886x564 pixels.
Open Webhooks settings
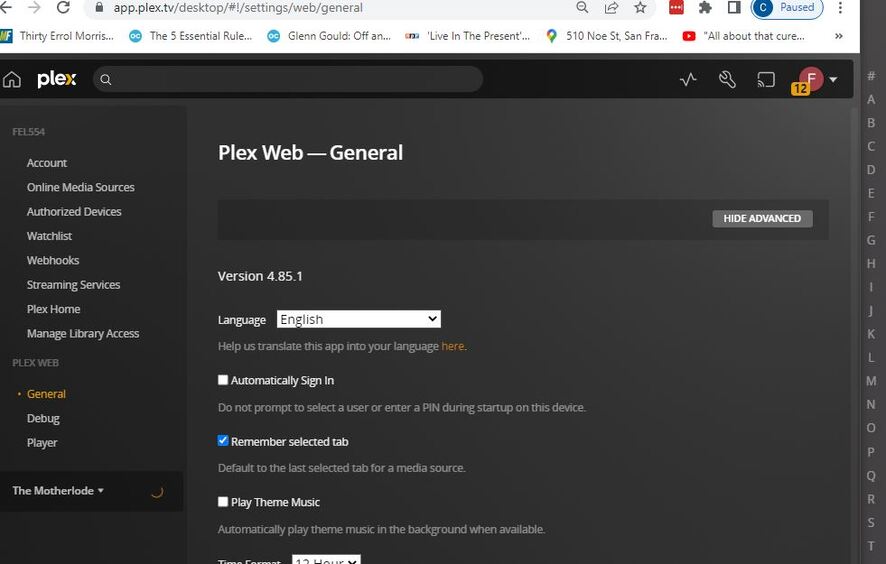pyautogui.click(x=53, y=260)
